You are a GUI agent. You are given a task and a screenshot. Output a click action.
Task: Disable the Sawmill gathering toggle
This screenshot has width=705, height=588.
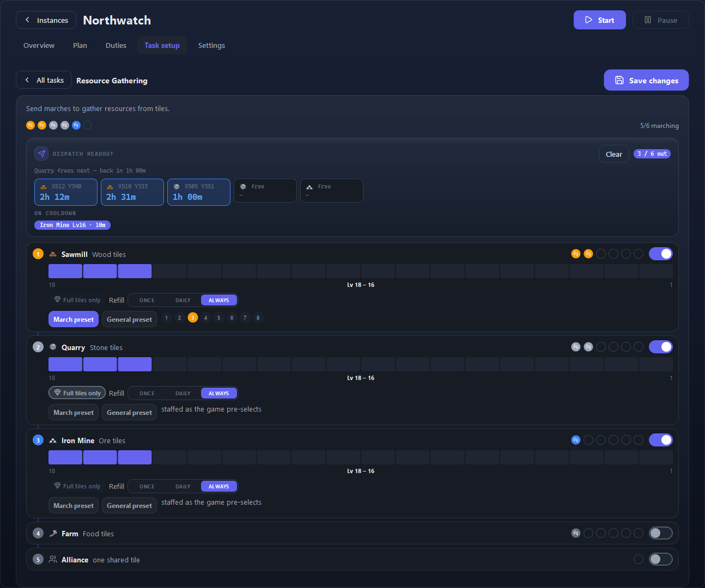[661, 254]
